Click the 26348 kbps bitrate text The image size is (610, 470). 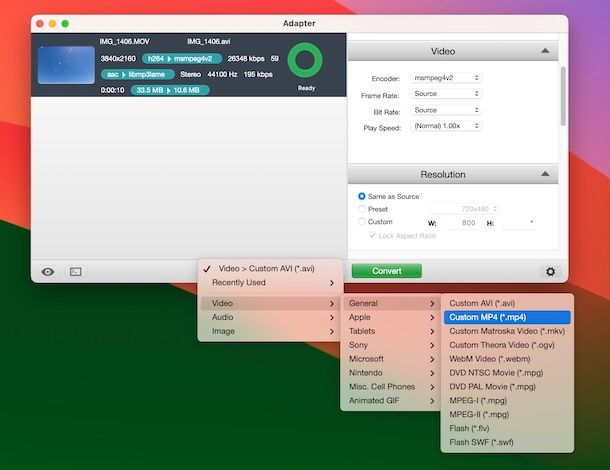click(x=246, y=59)
